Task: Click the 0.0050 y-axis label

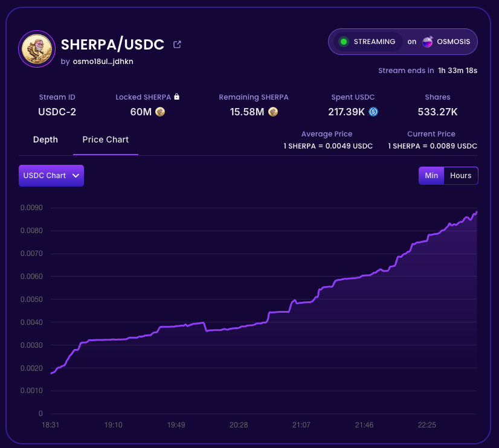Action: (31, 299)
